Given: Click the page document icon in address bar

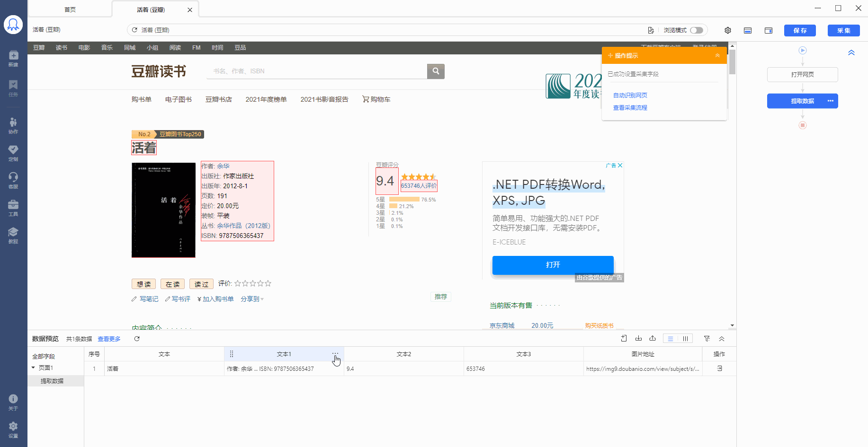Looking at the screenshot, I should [x=651, y=30].
